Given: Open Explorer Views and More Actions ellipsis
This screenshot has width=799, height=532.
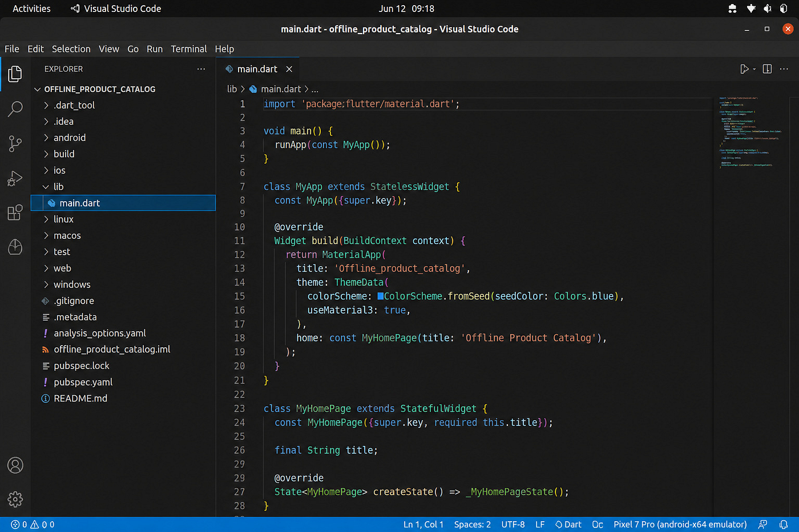Looking at the screenshot, I should [201, 69].
